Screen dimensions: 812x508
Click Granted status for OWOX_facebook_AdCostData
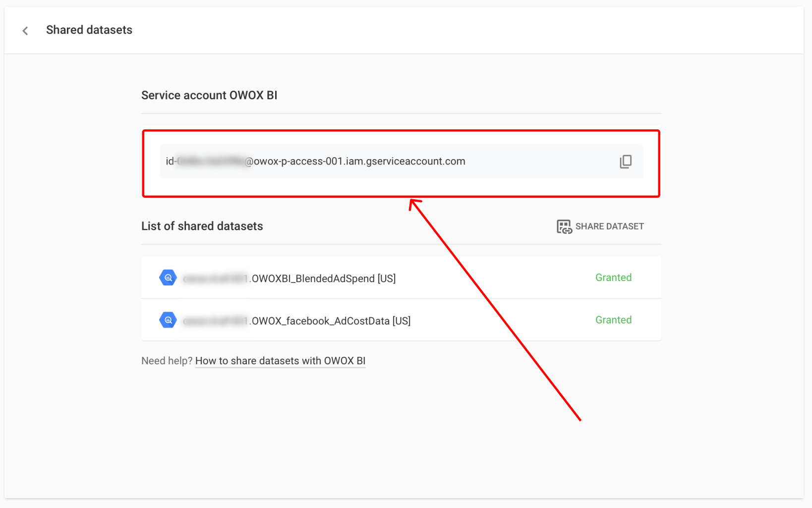click(x=613, y=320)
